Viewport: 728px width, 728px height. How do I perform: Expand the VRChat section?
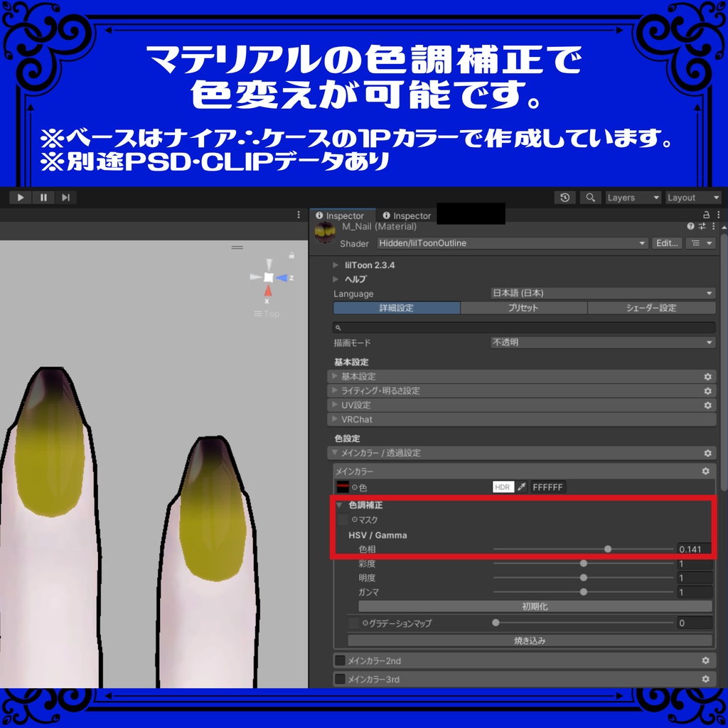pos(522,419)
